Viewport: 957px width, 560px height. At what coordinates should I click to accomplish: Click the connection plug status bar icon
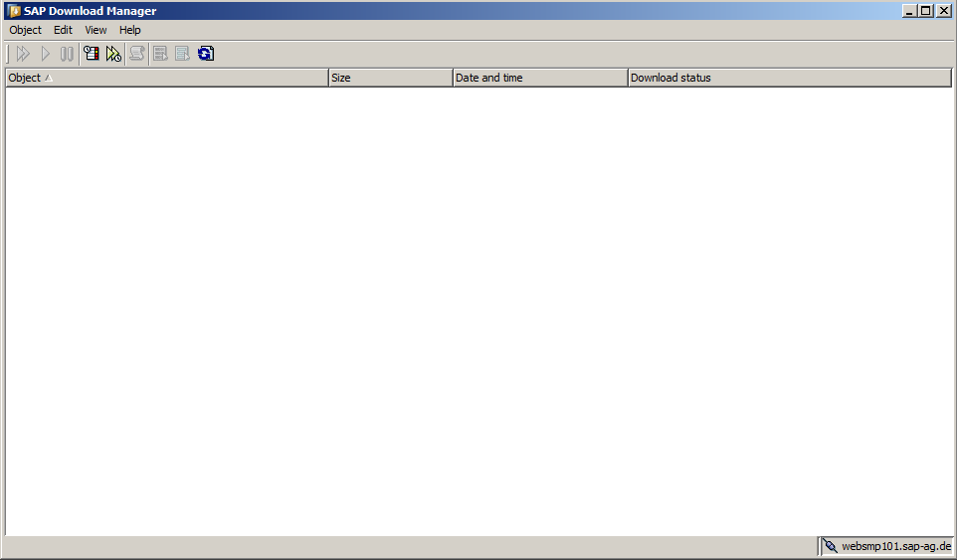pyautogui.click(x=830, y=545)
